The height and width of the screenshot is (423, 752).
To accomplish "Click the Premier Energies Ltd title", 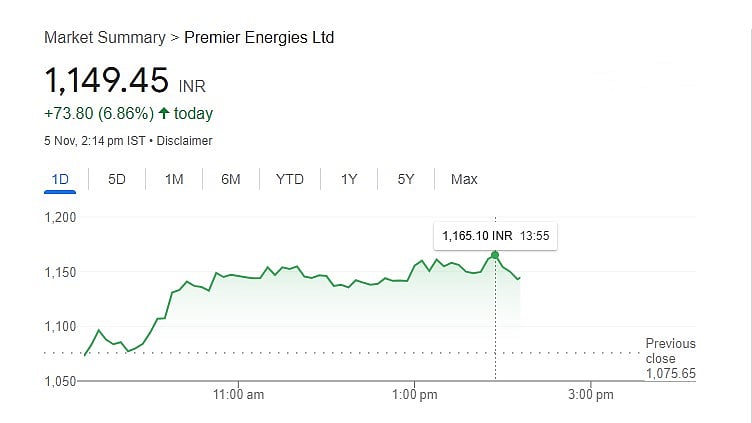I will click(259, 38).
